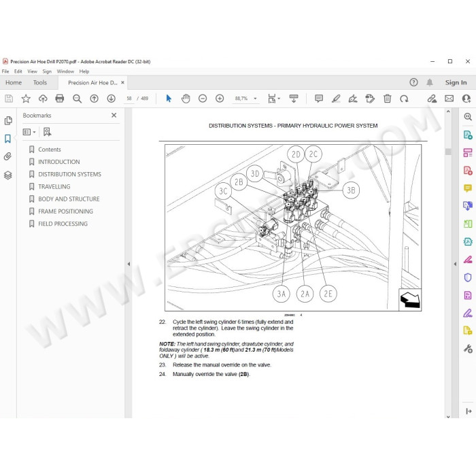The height and width of the screenshot is (476, 476).
Task: Switch to the Tools tab
Action: [40, 82]
